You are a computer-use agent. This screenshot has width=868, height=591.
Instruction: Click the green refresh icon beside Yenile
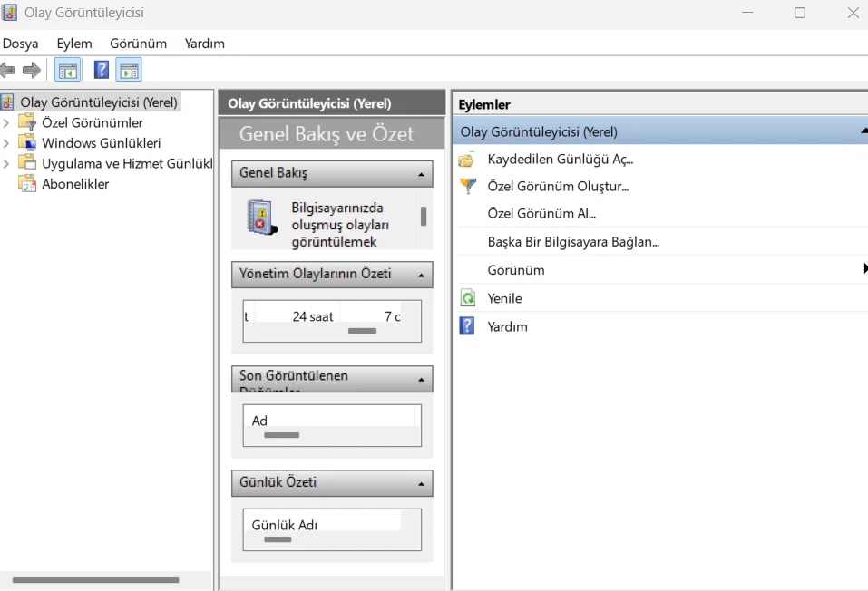point(468,298)
